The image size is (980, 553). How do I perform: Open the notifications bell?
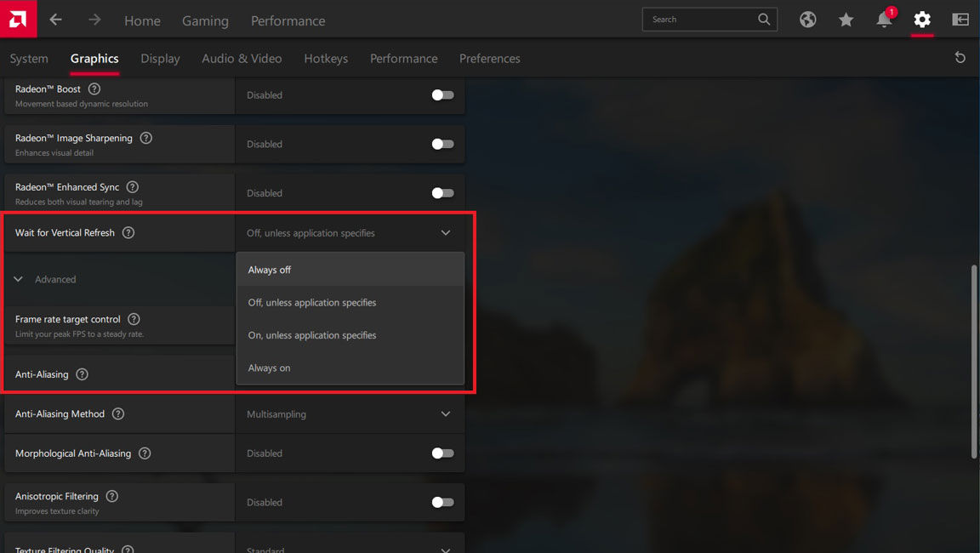pyautogui.click(x=884, y=20)
